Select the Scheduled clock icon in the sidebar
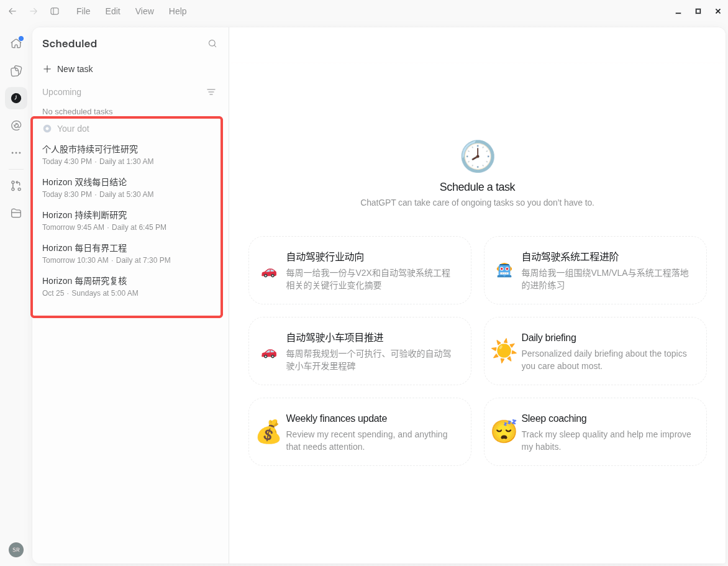 (x=16, y=98)
